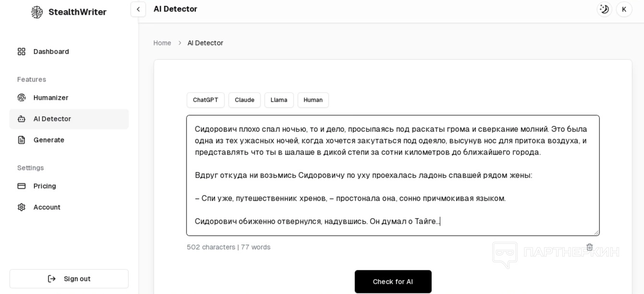Click the Features section label
The height and width of the screenshot is (294, 644).
point(32,79)
